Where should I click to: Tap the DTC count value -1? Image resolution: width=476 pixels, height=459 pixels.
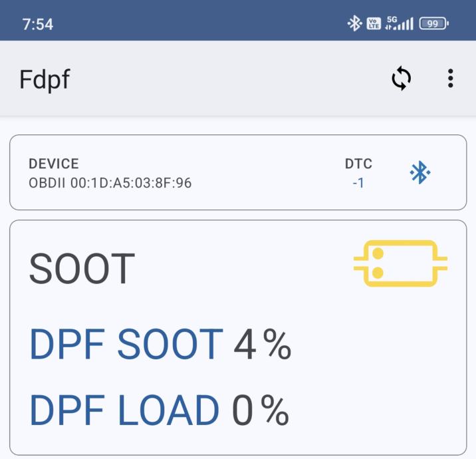358,182
